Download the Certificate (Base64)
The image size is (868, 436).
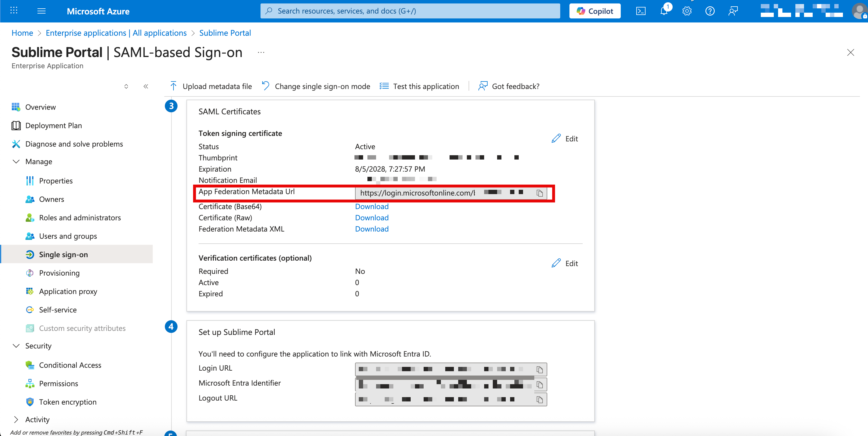click(x=372, y=206)
